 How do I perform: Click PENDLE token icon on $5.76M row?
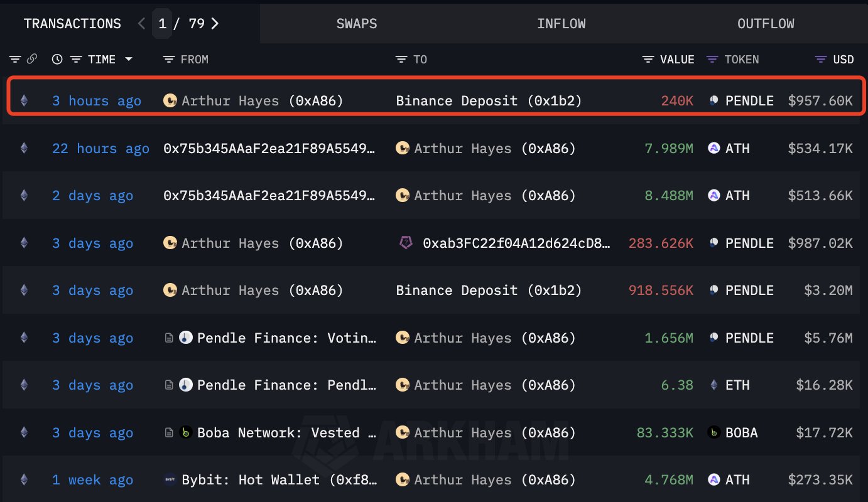click(x=714, y=338)
